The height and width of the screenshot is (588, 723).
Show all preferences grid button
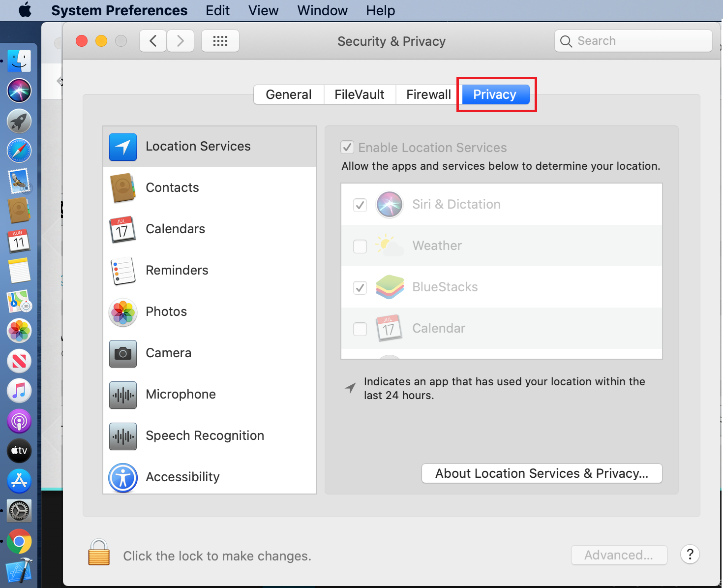(x=220, y=41)
